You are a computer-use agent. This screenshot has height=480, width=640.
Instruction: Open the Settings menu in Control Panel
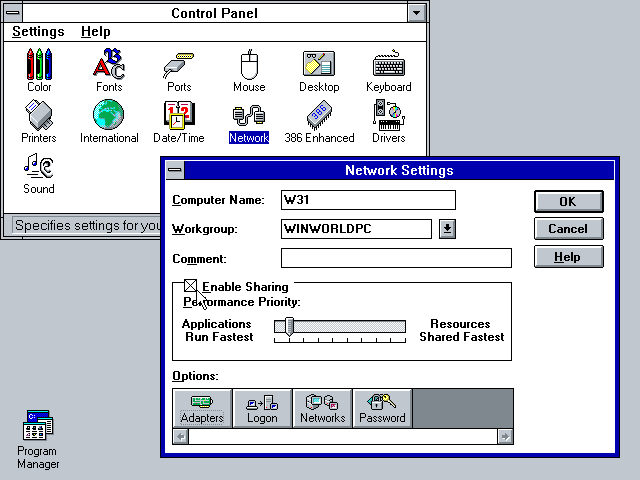tap(38, 31)
